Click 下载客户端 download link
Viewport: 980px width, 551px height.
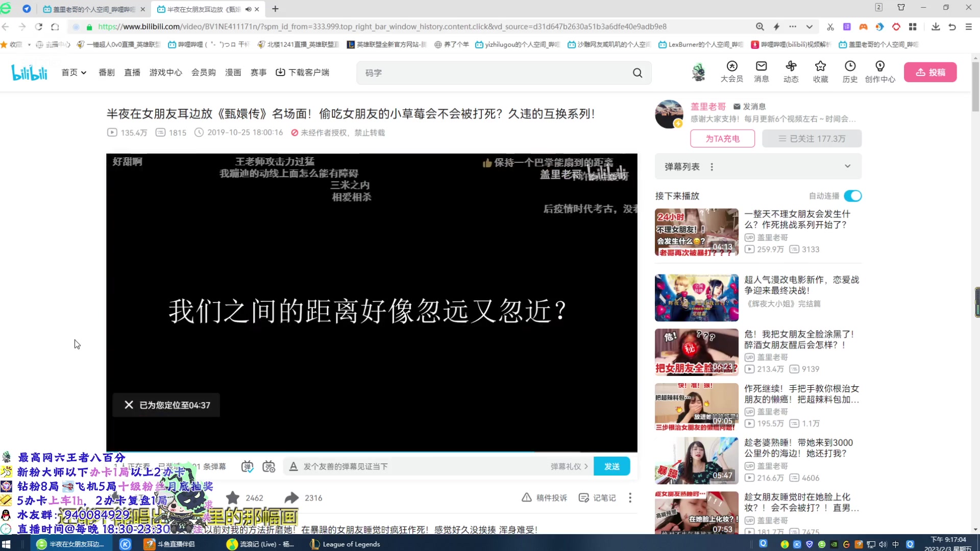[x=302, y=72]
